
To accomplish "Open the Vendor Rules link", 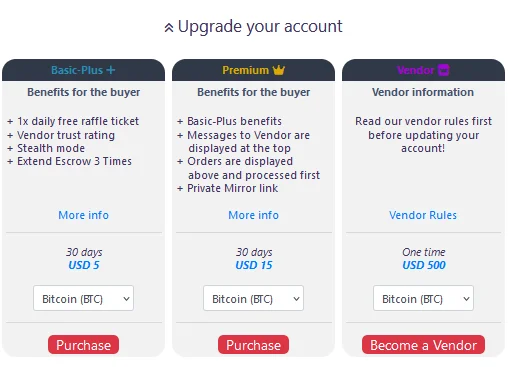I will pos(423,215).
